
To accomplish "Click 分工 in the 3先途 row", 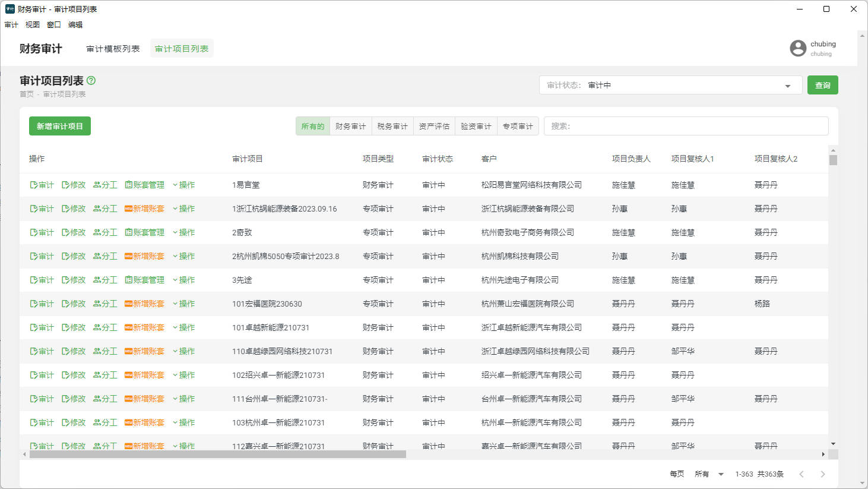I will pos(105,280).
